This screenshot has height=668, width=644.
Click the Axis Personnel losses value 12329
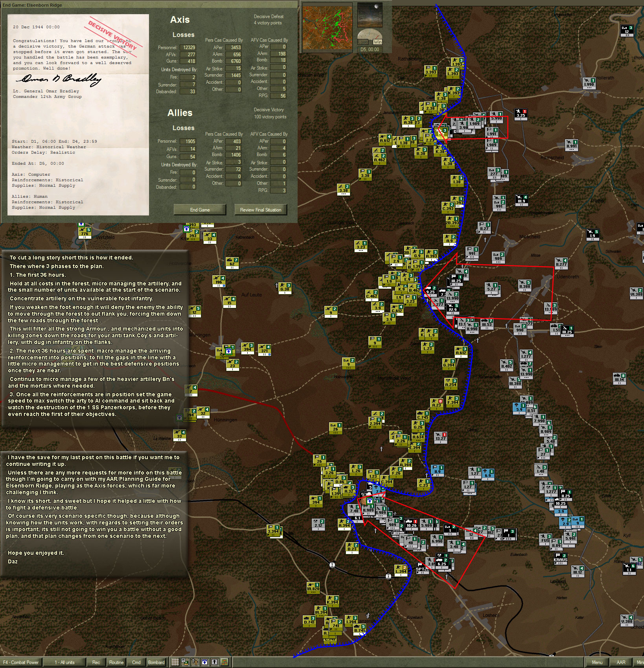point(188,47)
